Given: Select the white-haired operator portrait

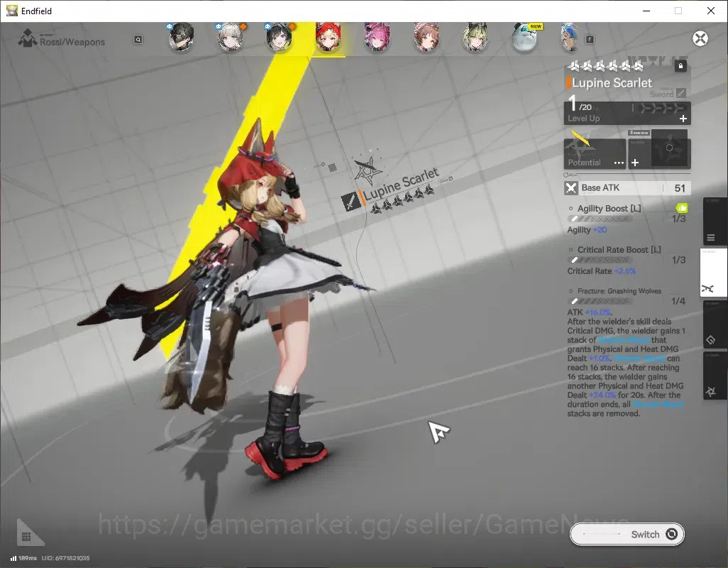Looking at the screenshot, I should [231, 37].
